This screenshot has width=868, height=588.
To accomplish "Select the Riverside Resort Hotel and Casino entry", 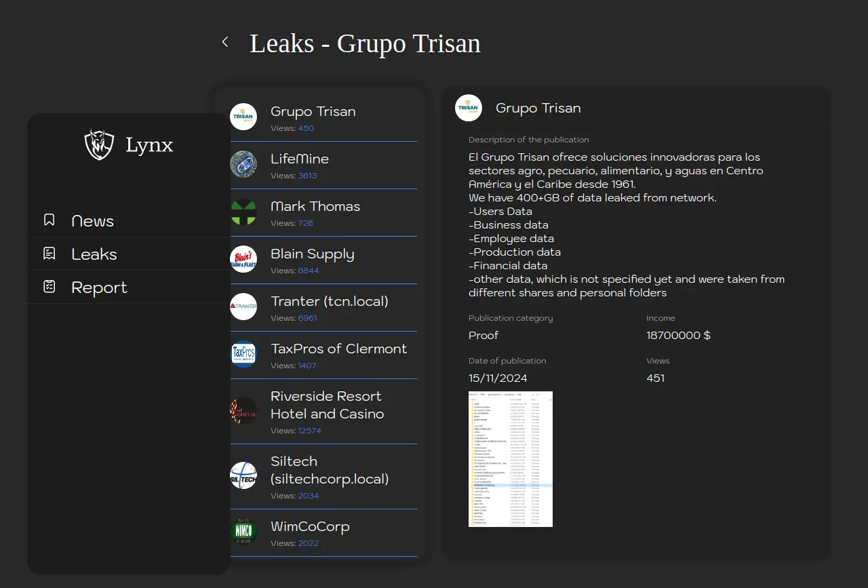I will tap(327, 405).
